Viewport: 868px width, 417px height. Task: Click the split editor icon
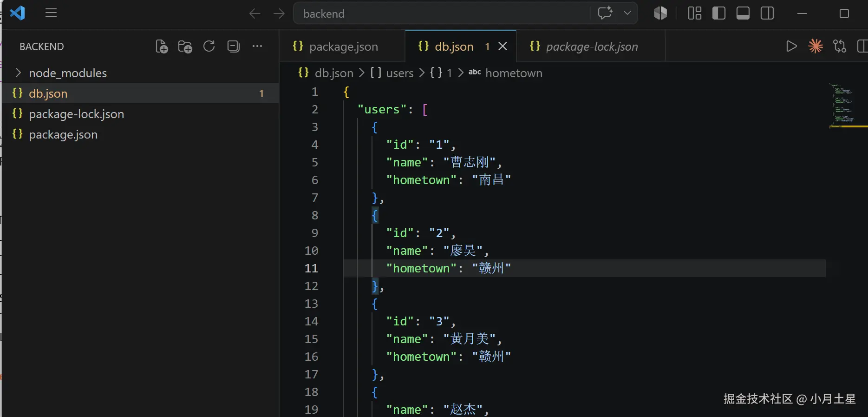point(862,46)
